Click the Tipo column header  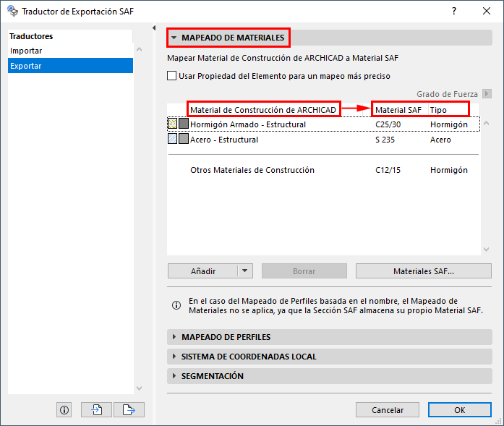(438, 110)
